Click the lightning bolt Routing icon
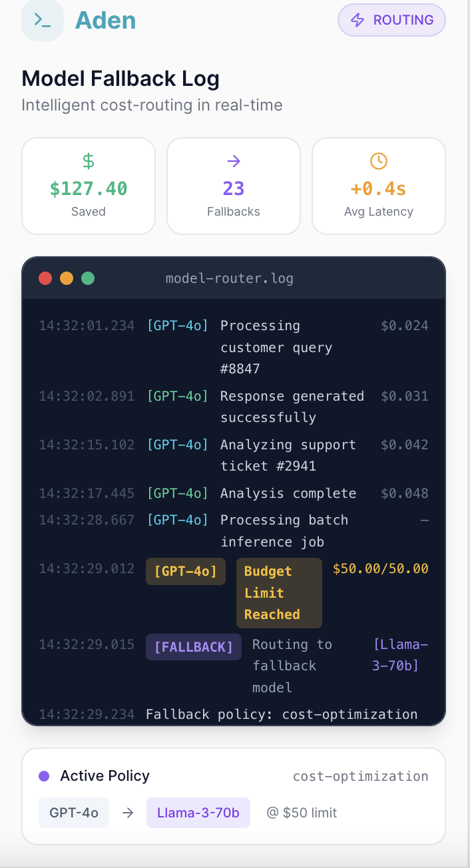 point(357,20)
